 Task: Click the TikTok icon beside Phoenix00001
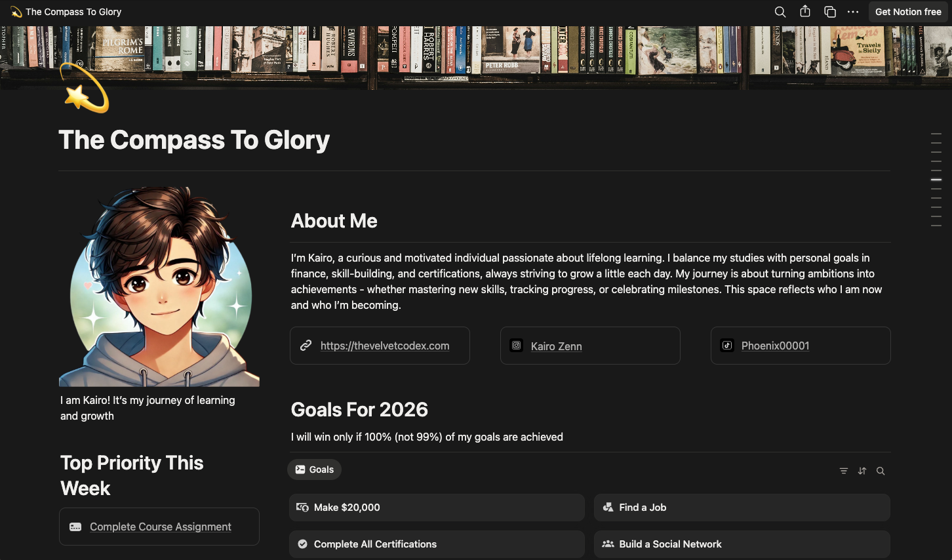tap(727, 346)
